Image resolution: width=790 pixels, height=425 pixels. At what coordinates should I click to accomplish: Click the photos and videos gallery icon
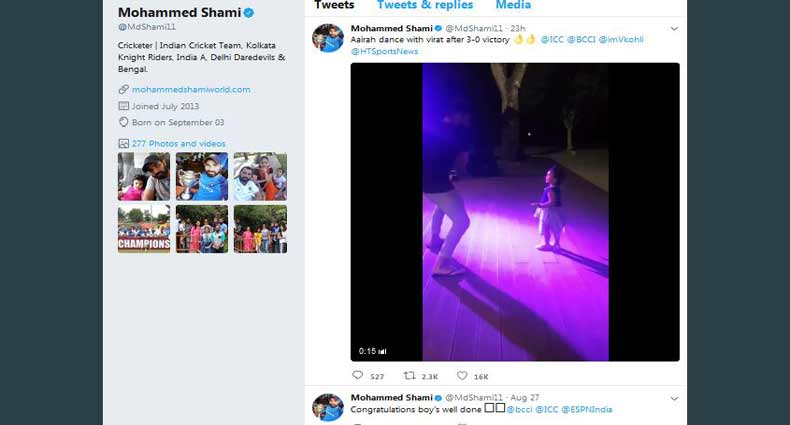coord(123,144)
